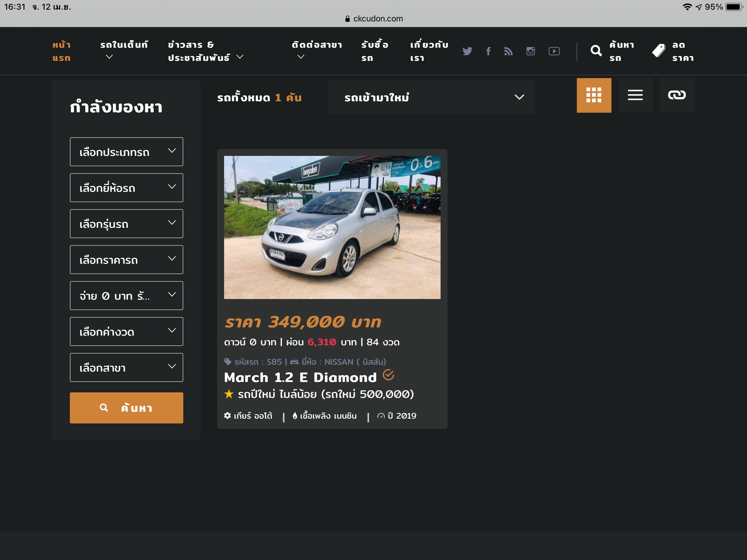Click the RSS feed icon
The image size is (747, 560).
coord(508,51)
